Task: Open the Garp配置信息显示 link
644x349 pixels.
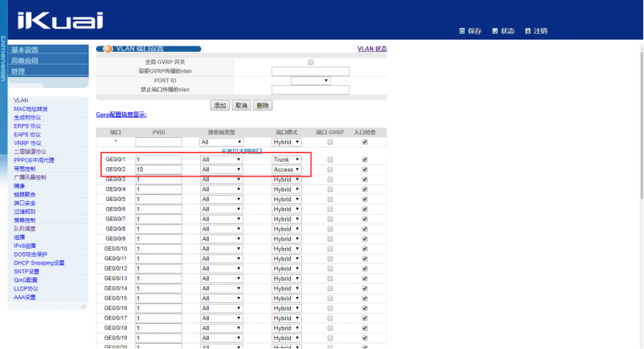Action: point(121,114)
